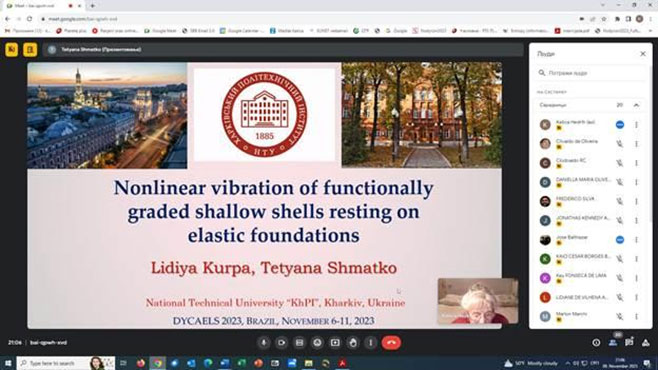658x370 pixels.
Task: Toggle the camera button in call controls
Action: (281, 343)
